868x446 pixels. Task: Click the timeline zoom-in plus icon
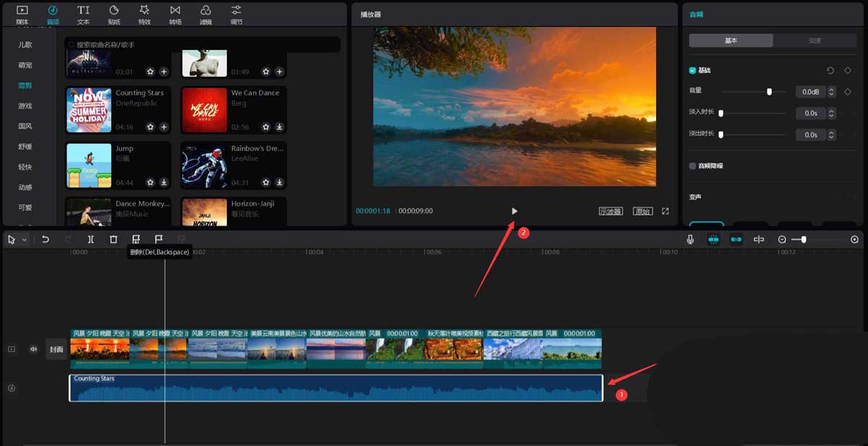[x=855, y=239]
